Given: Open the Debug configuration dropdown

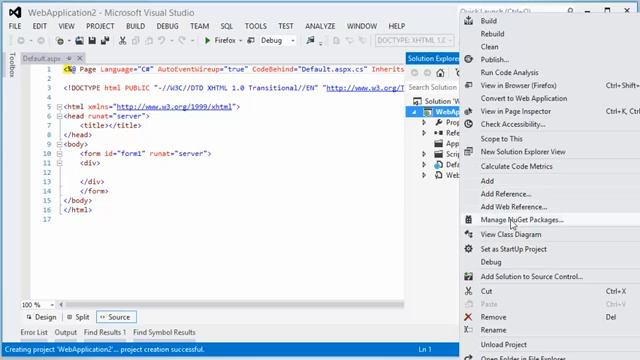Looking at the screenshot, I should click(x=293, y=40).
